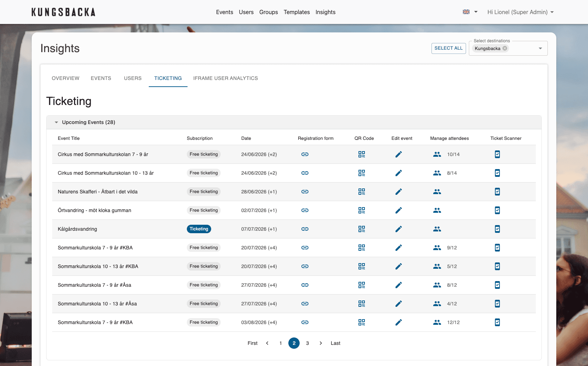Click the Ticketing badge for Kålgårdsvandring
588x366 pixels.
[x=199, y=229]
